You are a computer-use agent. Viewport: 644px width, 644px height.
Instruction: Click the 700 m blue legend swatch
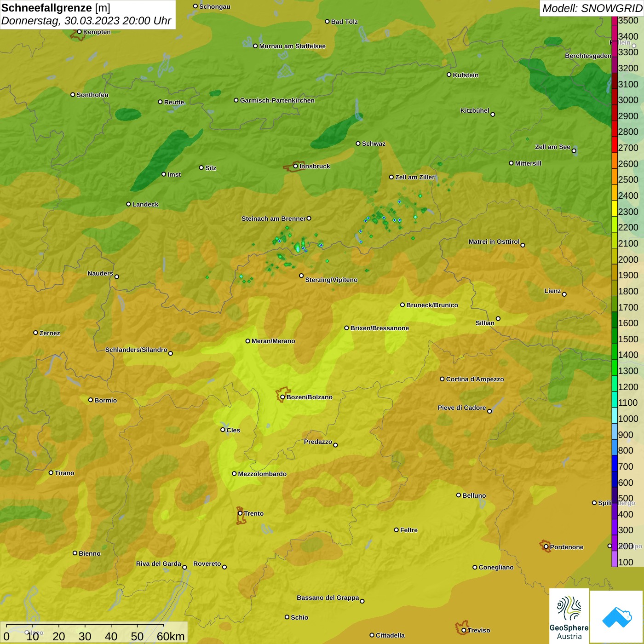(614, 463)
